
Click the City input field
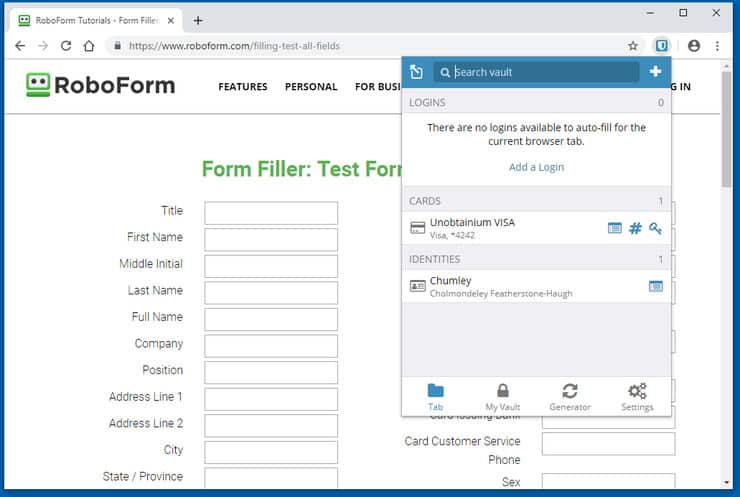point(271,452)
